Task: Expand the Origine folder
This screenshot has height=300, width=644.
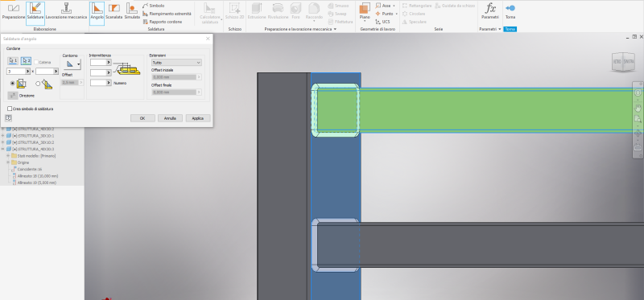Action: click(x=8, y=162)
